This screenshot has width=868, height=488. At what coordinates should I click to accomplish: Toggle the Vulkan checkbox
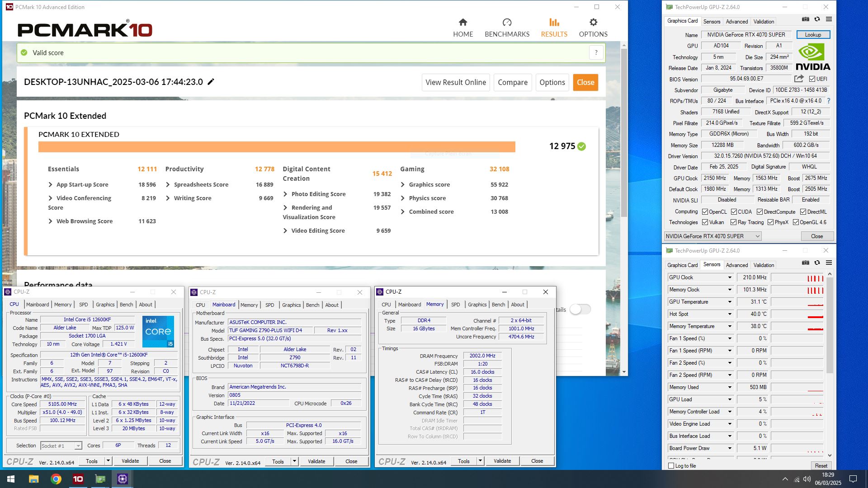[x=705, y=222]
